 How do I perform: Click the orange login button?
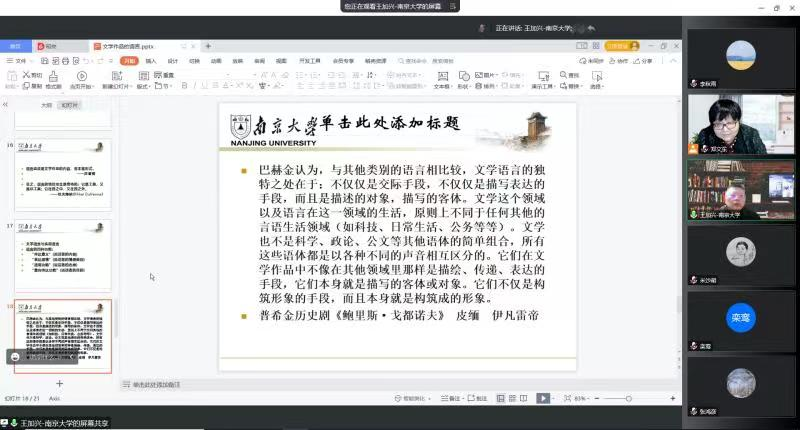(x=621, y=46)
